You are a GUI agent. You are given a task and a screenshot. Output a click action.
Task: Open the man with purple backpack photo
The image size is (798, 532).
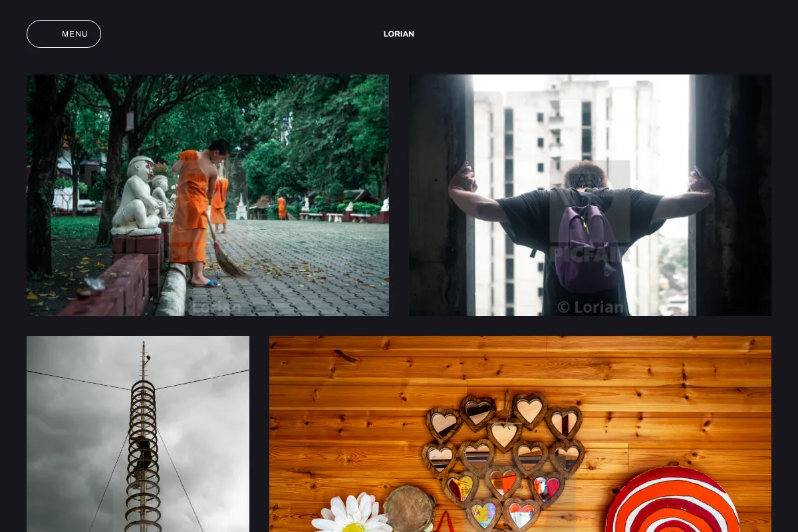tap(590, 195)
